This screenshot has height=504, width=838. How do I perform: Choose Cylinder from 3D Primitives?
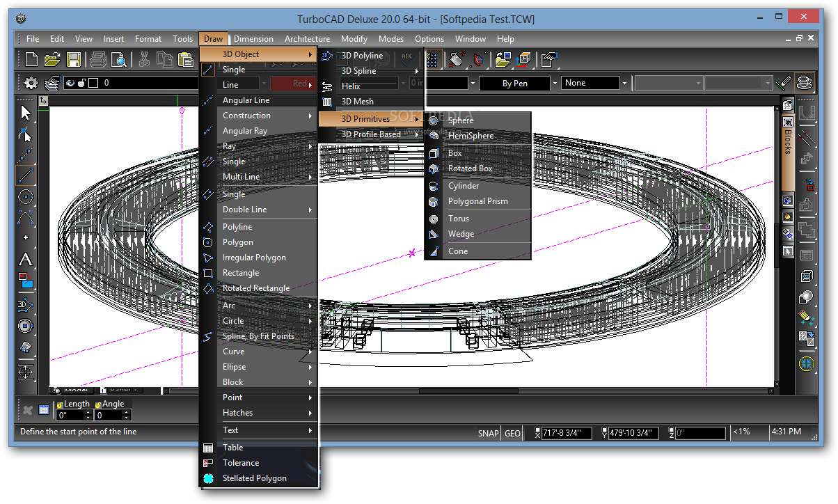477,186
